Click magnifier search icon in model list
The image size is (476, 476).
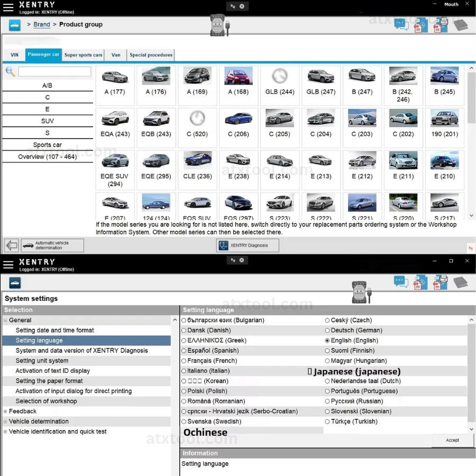10,71
